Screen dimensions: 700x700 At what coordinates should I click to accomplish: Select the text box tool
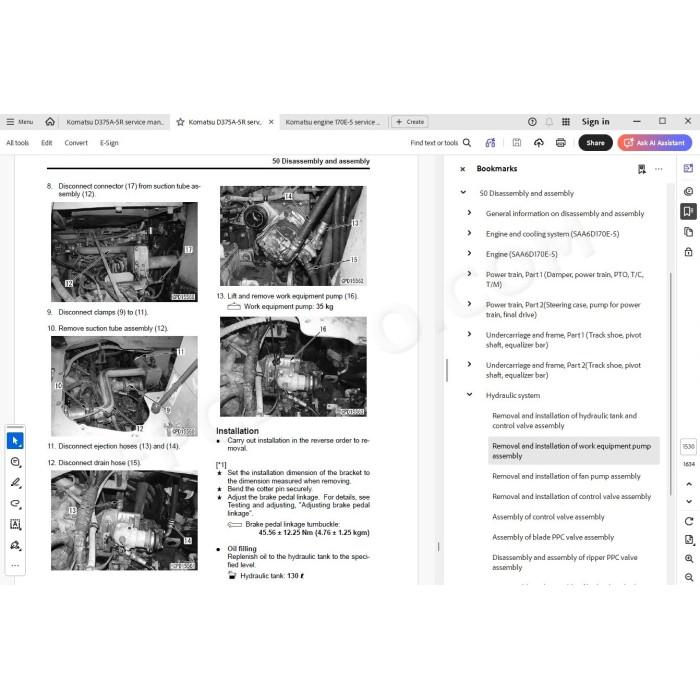(x=15, y=524)
